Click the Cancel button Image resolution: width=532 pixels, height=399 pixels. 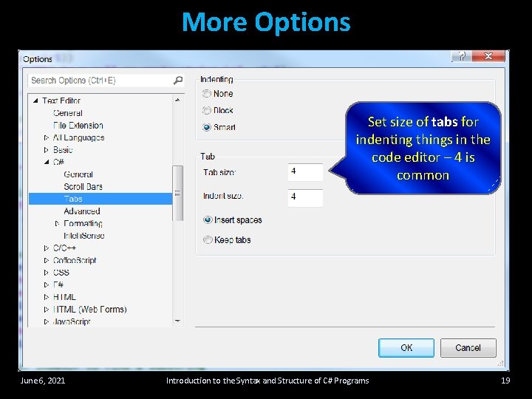point(468,348)
